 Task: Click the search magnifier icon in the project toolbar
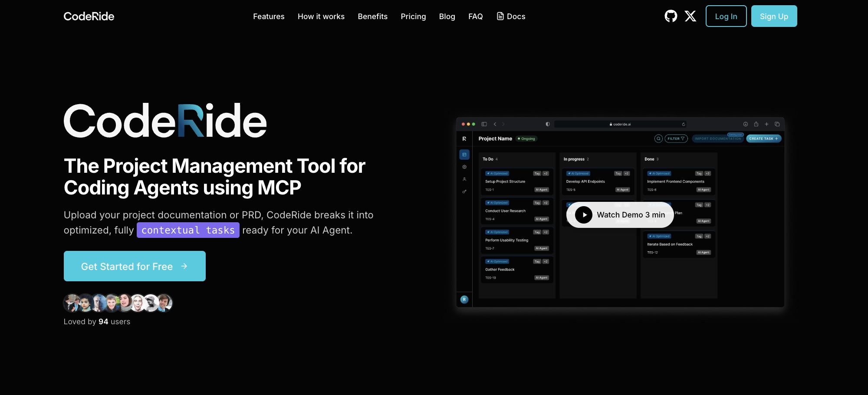(658, 138)
